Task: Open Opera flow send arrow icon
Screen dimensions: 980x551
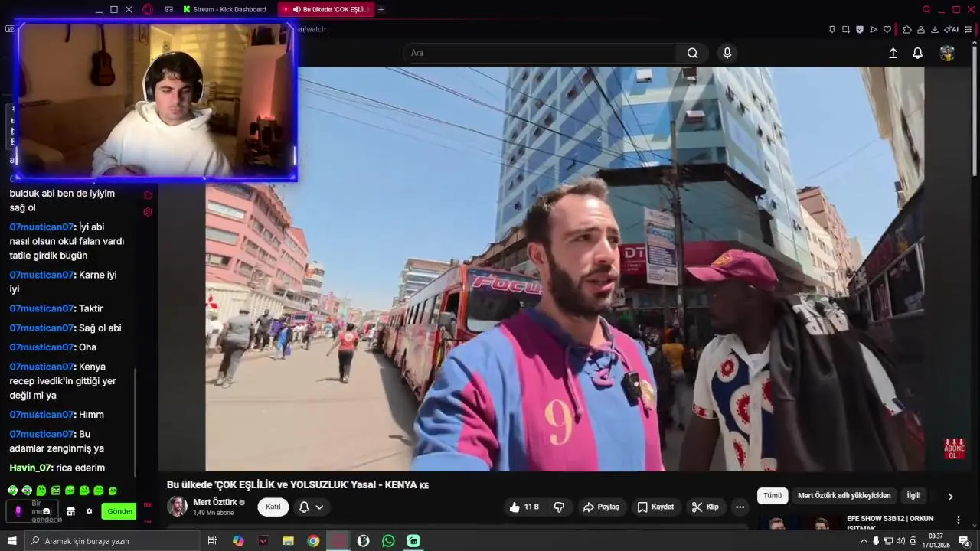Action: point(874,29)
